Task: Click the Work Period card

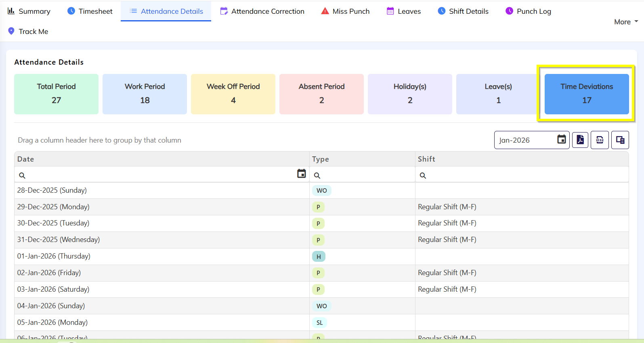Action: click(145, 94)
